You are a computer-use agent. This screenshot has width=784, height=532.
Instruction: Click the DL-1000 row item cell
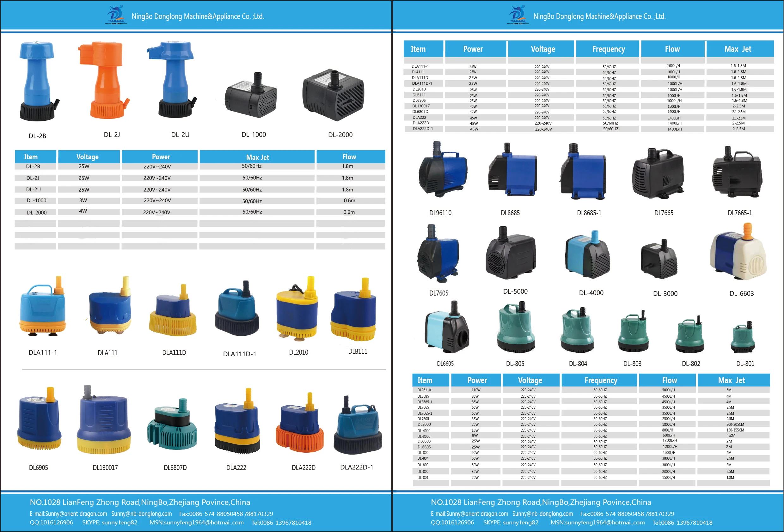36,201
